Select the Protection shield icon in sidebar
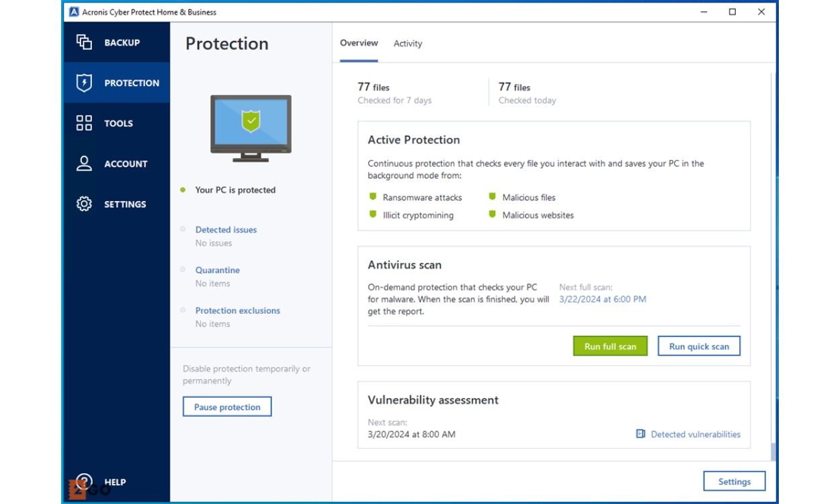Screen dimensions: 840x504 (x=84, y=83)
